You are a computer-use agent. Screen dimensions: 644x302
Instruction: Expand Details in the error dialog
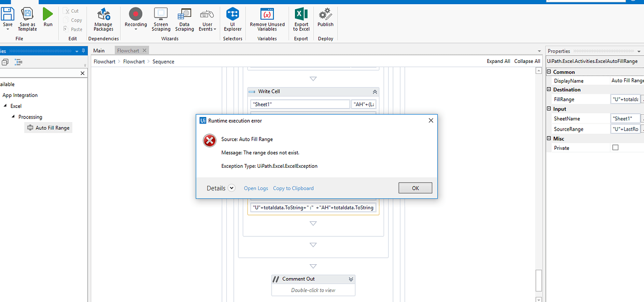pos(231,188)
